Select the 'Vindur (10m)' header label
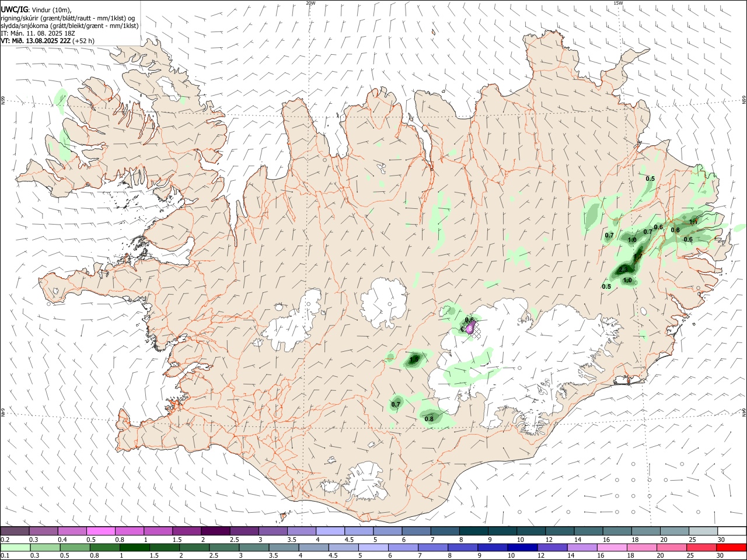This screenshot has width=747, height=560. pos(51,10)
